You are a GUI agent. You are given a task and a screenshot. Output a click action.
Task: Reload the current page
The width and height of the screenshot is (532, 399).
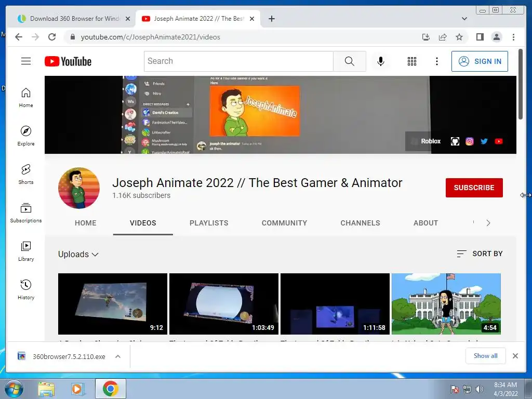click(x=52, y=37)
